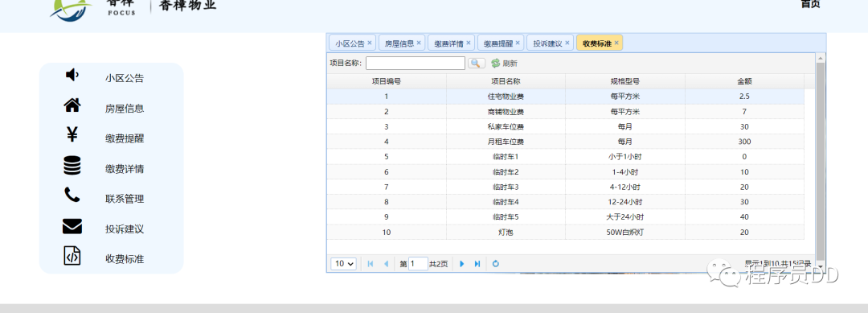Select the 私家车位费 row
The height and width of the screenshot is (313, 868).
pyautogui.click(x=565, y=126)
